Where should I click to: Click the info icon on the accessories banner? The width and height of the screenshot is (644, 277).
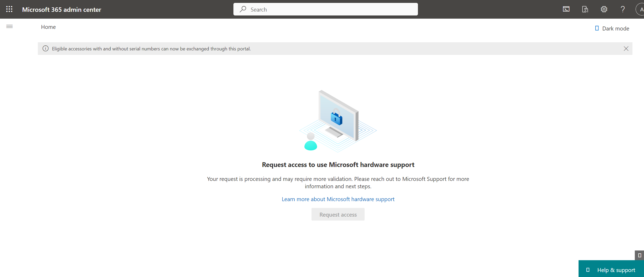pos(45,49)
